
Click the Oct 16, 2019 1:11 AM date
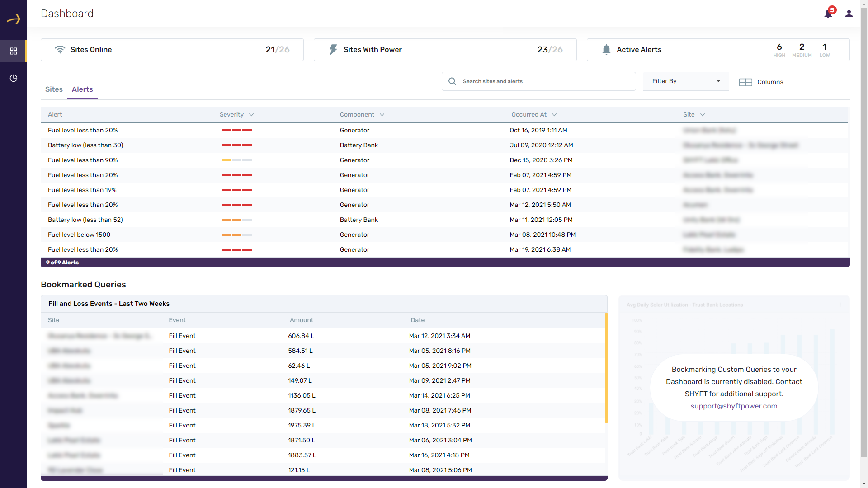click(x=538, y=130)
